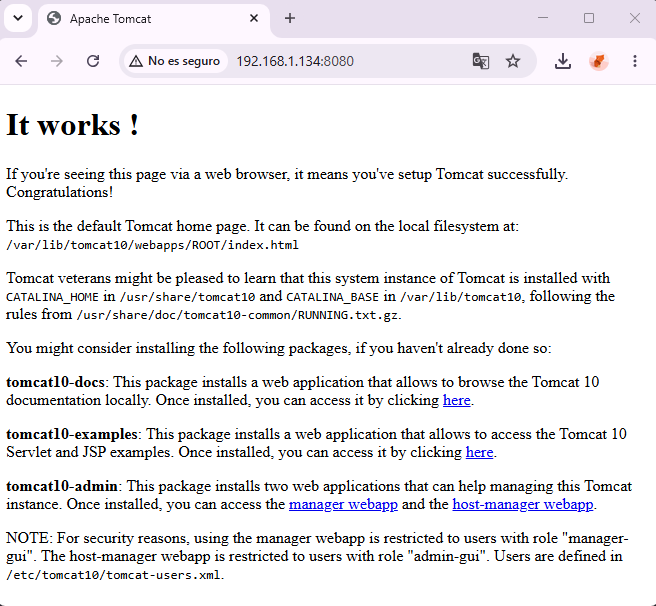
Task: Open the profile avatar icon
Action: 599,61
